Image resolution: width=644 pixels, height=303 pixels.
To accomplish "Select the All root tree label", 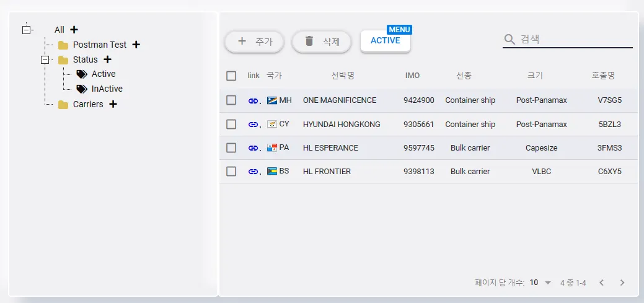I will 60,30.
